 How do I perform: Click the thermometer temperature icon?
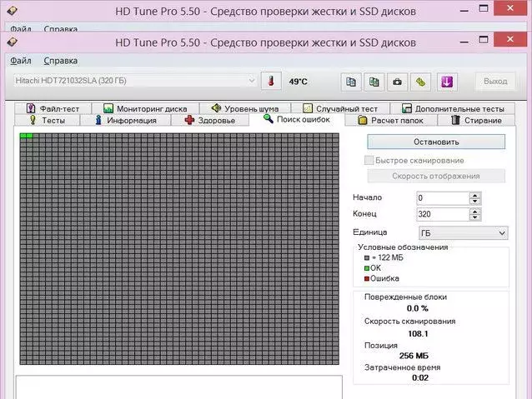[x=271, y=82]
